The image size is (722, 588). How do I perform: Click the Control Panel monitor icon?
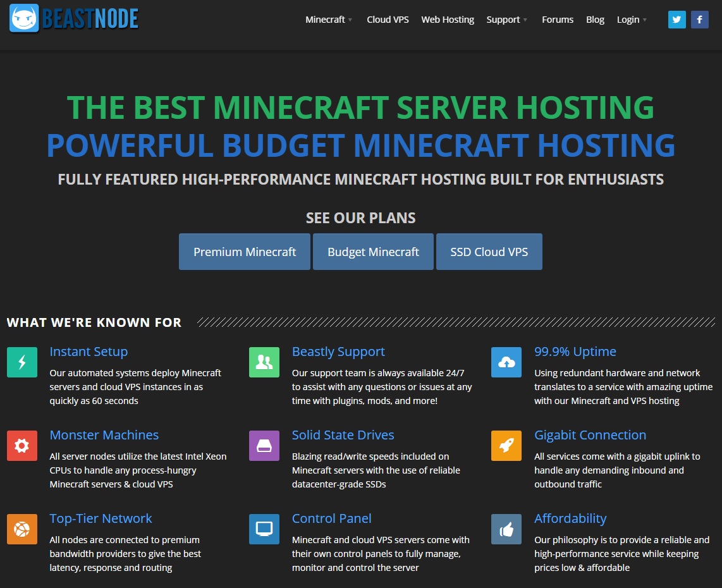[x=264, y=529]
